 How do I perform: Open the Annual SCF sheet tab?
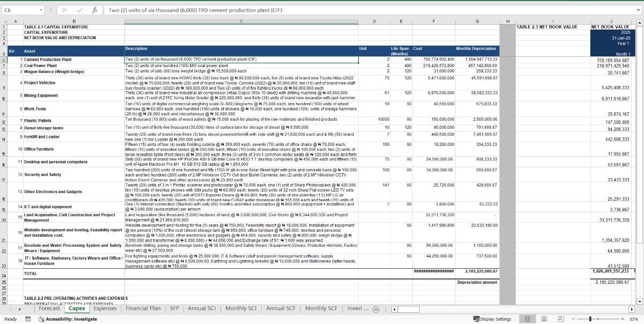281,308
